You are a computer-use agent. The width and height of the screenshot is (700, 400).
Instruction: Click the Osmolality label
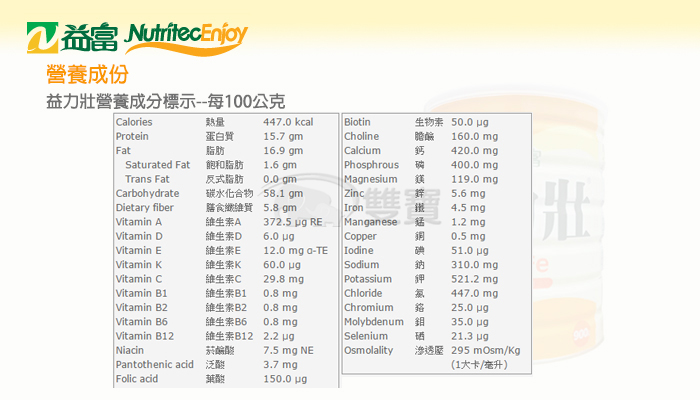pos(368,350)
